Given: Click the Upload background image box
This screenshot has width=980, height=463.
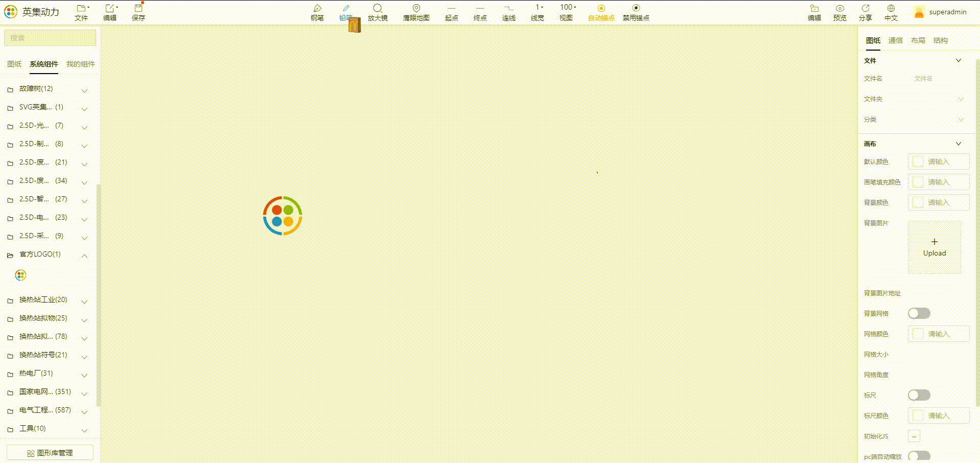Looking at the screenshot, I should point(934,247).
